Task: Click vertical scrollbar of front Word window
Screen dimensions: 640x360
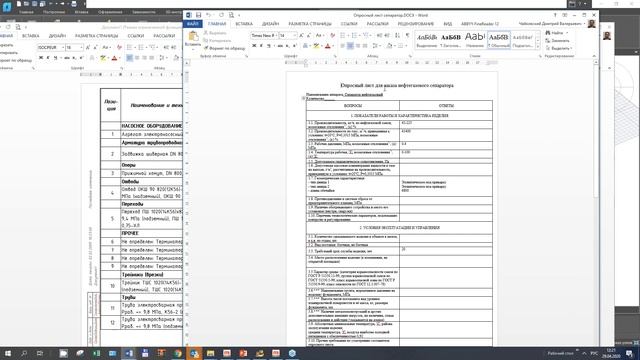Action: pos(596,131)
